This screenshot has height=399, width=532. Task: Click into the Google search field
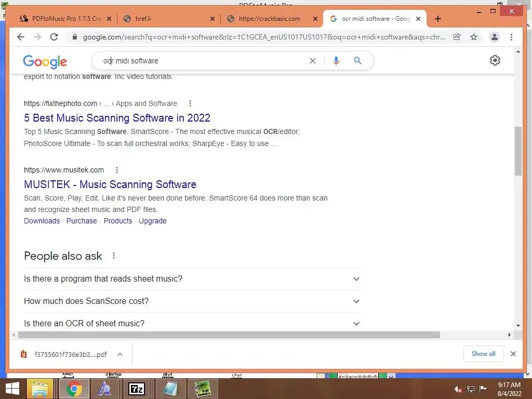pos(204,61)
